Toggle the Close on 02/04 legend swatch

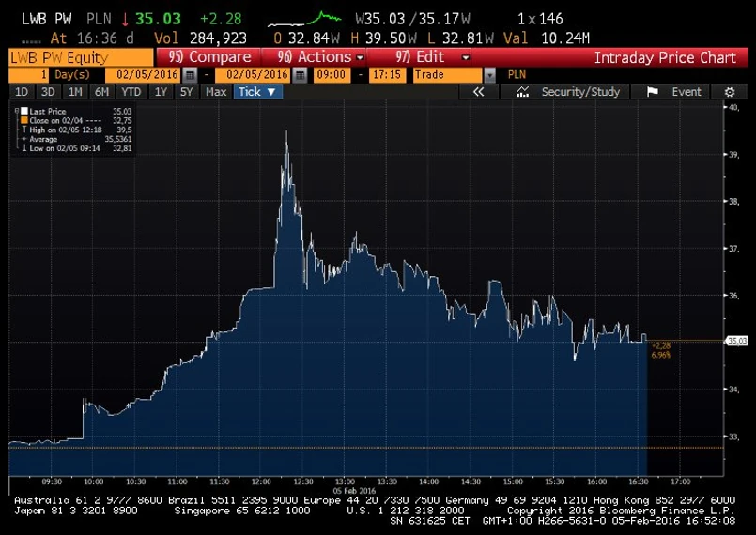(24, 120)
